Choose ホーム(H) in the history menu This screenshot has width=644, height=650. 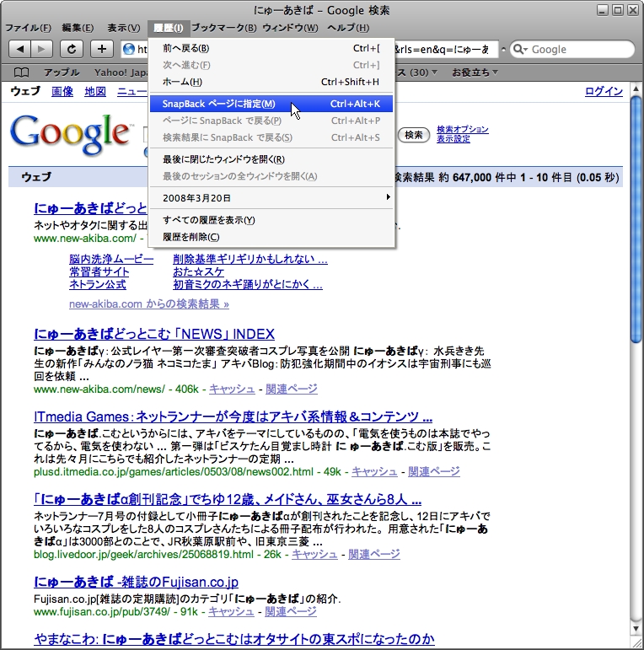tap(271, 82)
